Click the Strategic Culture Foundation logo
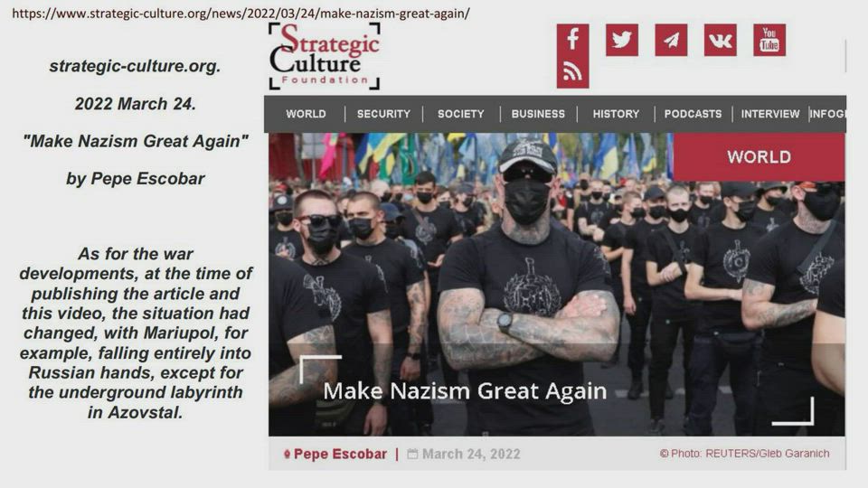The width and height of the screenshot is (868, 488). 325,56
